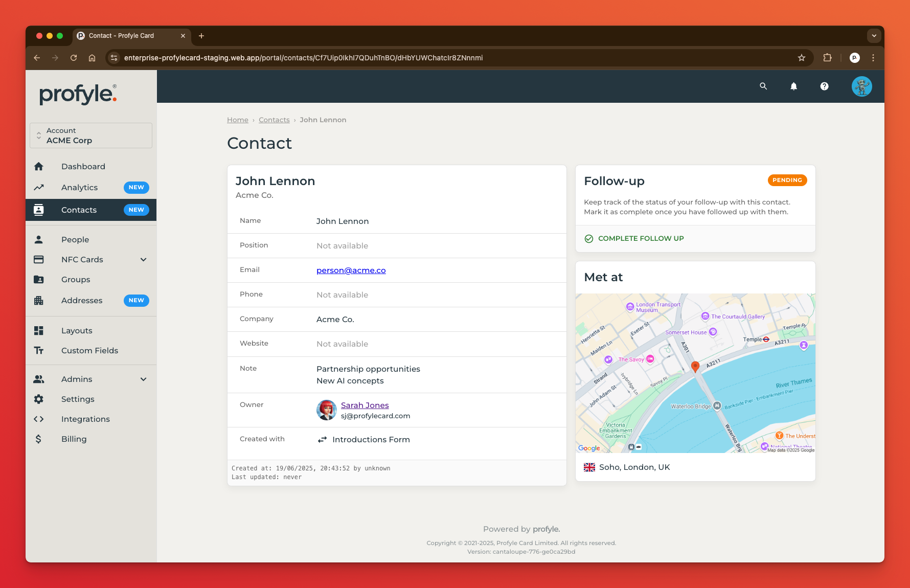Click the NFC Cards card icon
Image resolution: width=910 pixels, height=588 pixels.
click(39, 259)
